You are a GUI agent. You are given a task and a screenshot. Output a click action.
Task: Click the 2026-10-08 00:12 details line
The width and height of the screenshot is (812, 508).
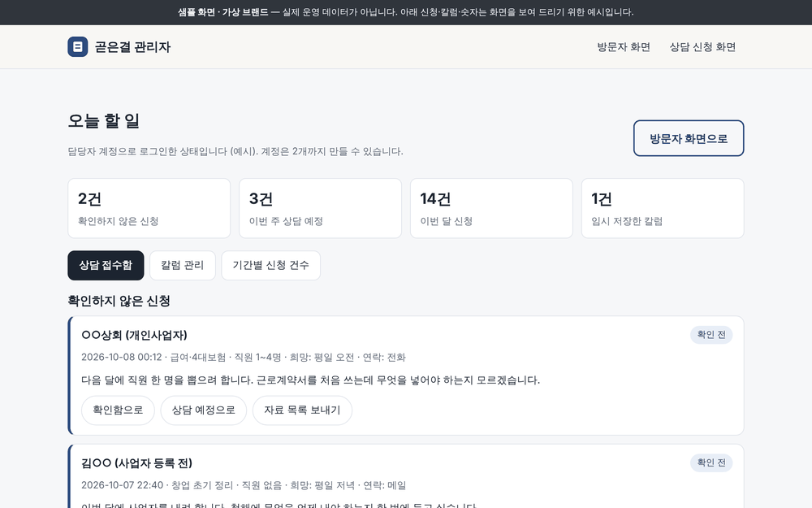pos(244,357)
